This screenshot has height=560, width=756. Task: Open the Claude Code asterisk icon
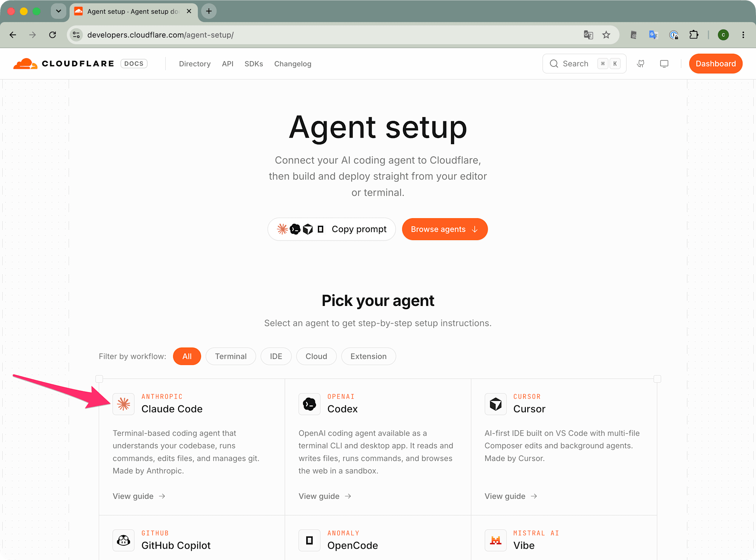[124, 404]
